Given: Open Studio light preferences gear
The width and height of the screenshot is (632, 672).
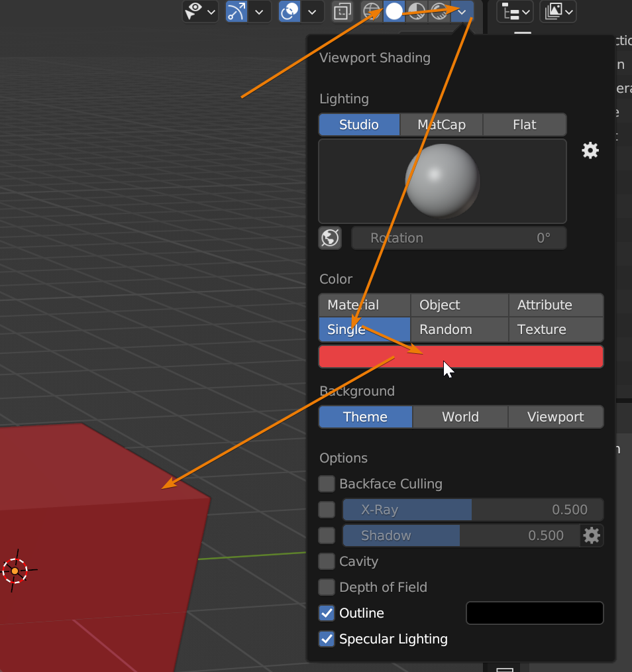Looking at the screenshot, I should [590, 150].
